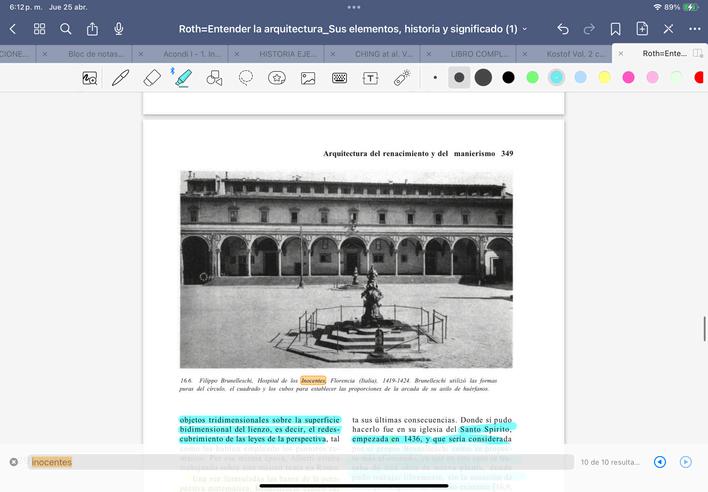Image resolution: width=708 pixels, height=492 pixels.
Task: Close the Bloc de notas tab
Action: pyautogui.click(x=45, y=54)
